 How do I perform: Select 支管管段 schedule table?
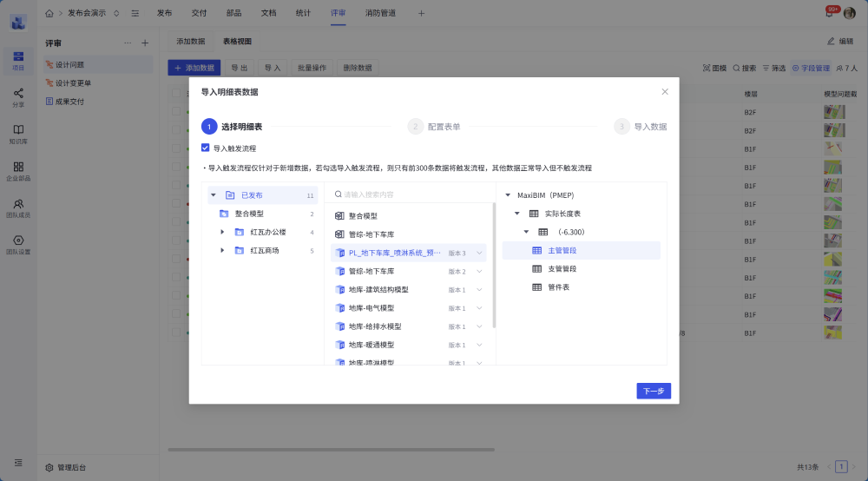point(562,269)
